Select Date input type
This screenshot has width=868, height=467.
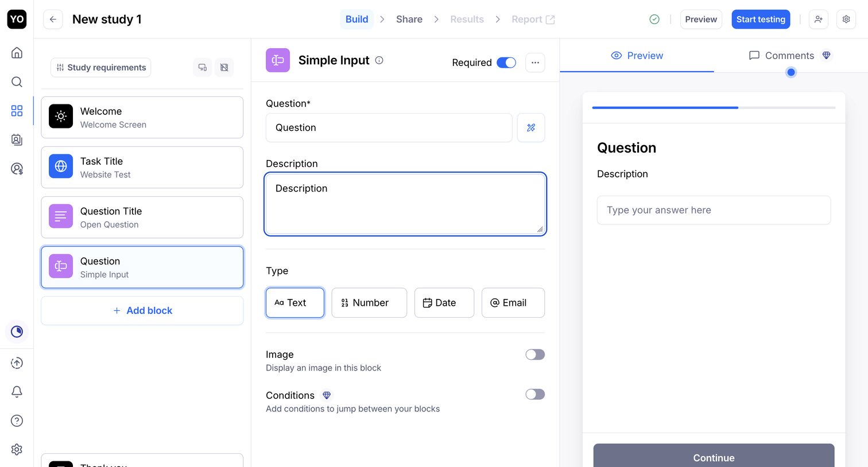point(444,303)
